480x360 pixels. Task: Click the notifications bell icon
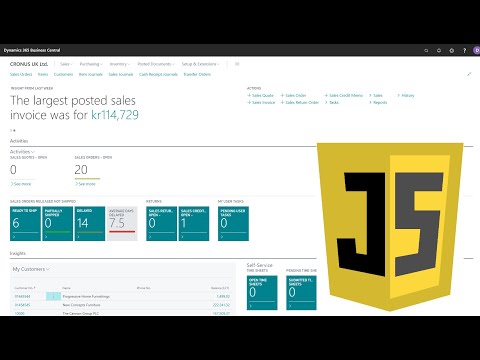pos(439,51)
